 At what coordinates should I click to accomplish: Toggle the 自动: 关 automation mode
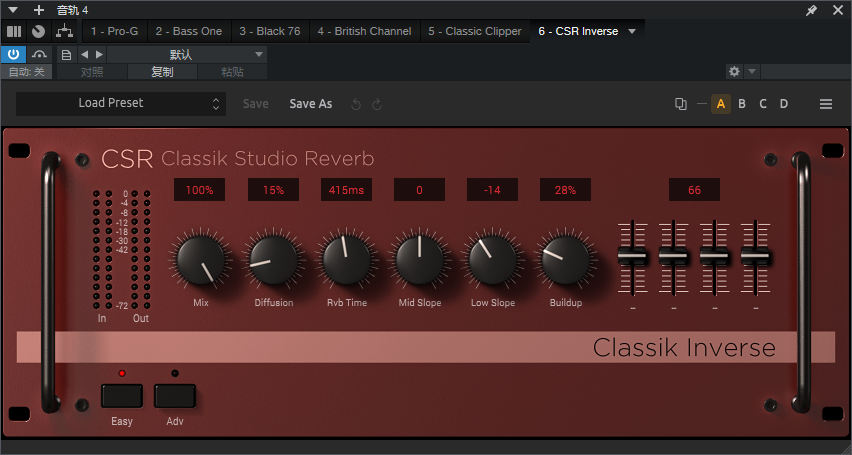pyautogui.click(x=27, y=72)
